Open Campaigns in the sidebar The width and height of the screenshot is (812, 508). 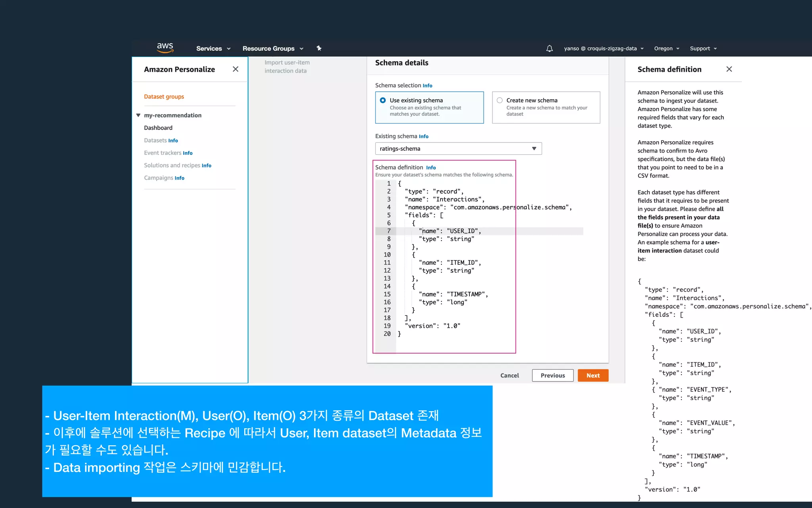[159, 178]
